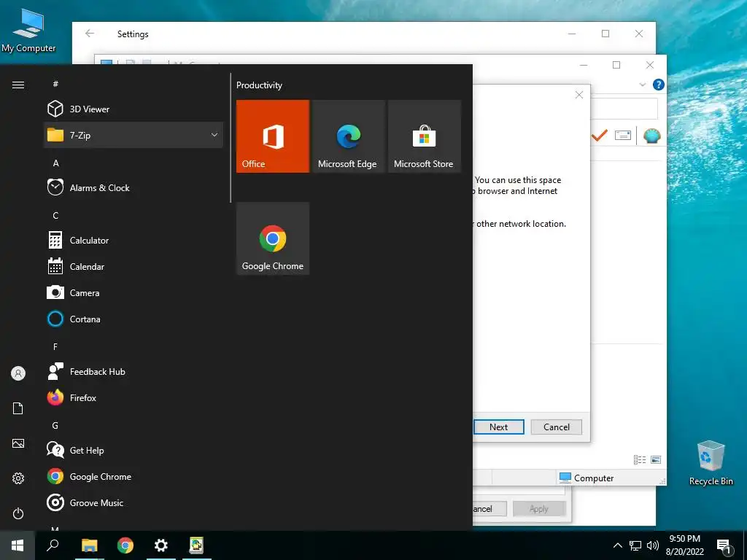
Task: Select the Recycle Bin desktop icon
Action: (711, 462)
